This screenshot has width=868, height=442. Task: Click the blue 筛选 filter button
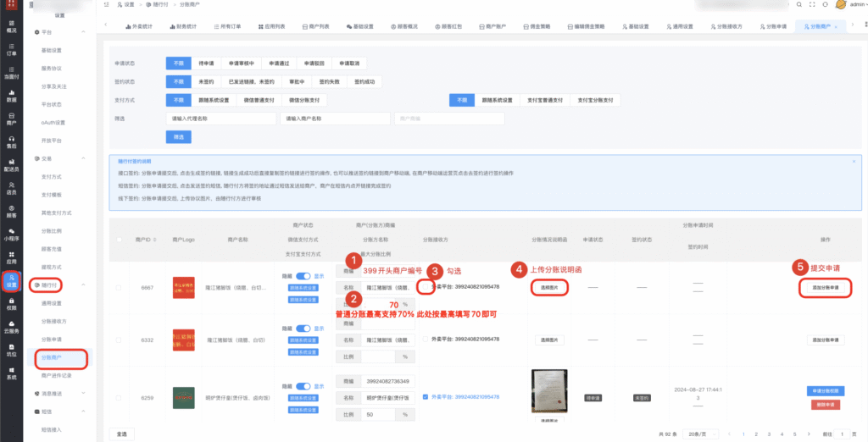(x=178, y=136)
